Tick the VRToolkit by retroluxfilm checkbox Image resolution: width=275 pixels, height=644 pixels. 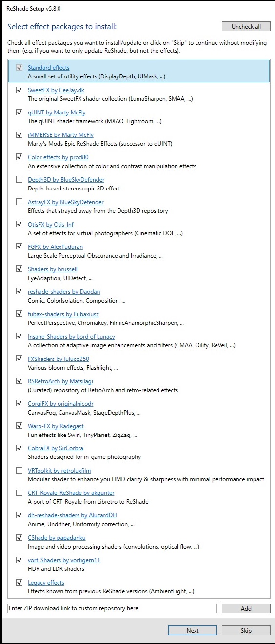click(19, 471)
